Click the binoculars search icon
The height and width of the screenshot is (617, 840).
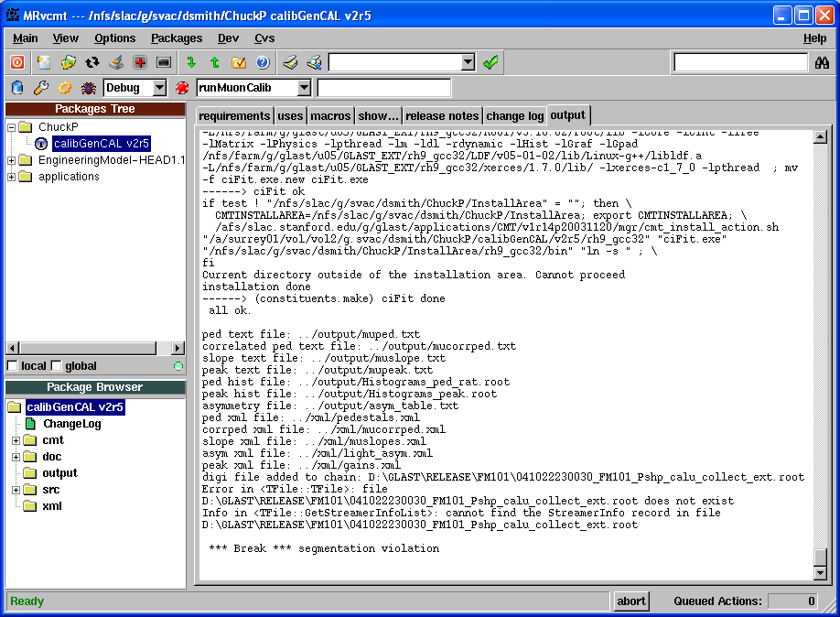823,63
